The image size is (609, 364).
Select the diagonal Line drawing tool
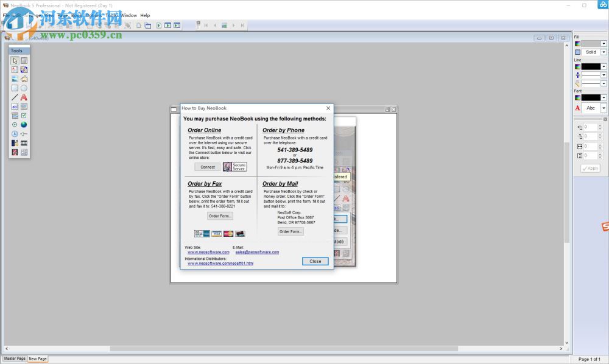(x=15, y=97)
